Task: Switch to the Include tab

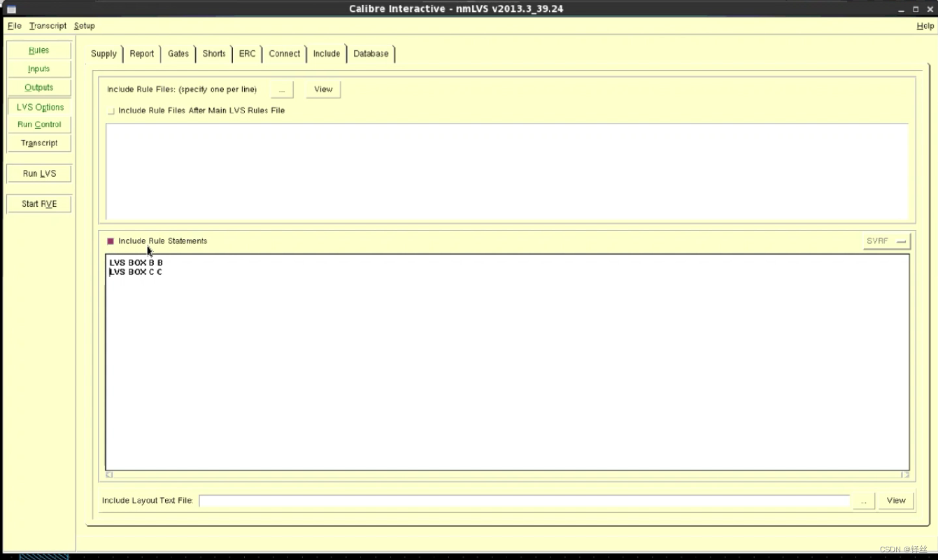Action: coord(327,54)
